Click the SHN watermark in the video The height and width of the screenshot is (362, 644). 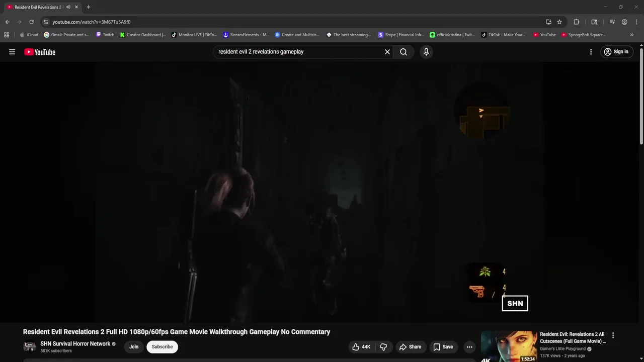tap(515, 303)
